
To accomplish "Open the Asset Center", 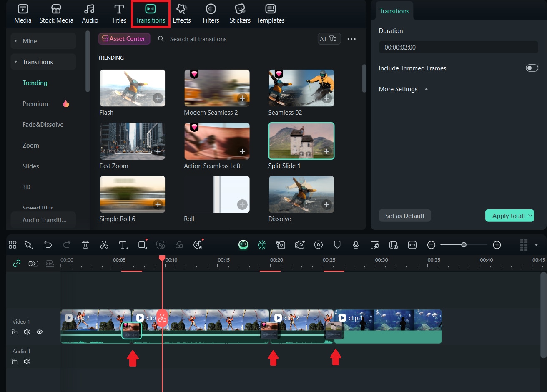I will [124, 38].
